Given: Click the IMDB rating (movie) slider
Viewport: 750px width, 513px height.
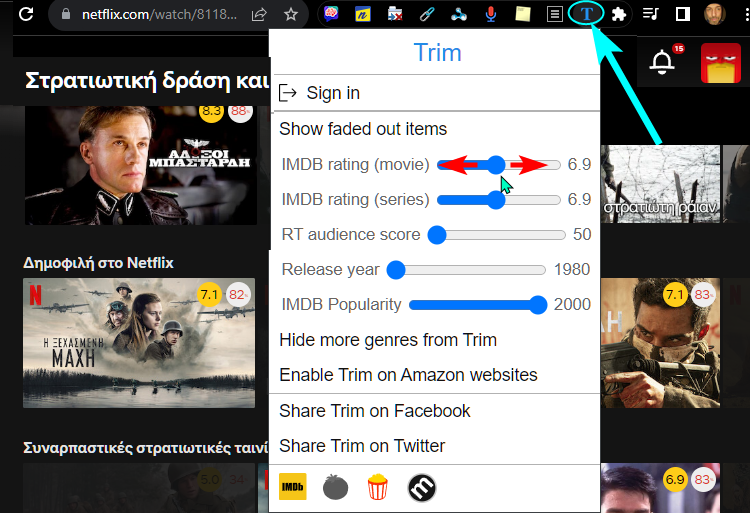Looking at the screenshot, I should pos(498,165).
